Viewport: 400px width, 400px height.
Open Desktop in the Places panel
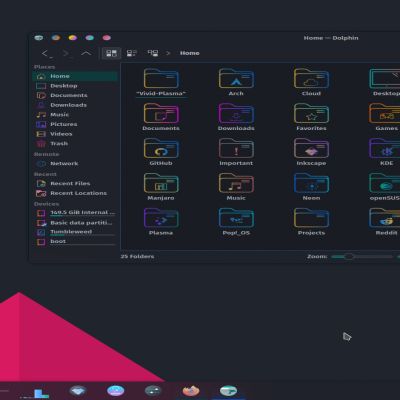75,86
